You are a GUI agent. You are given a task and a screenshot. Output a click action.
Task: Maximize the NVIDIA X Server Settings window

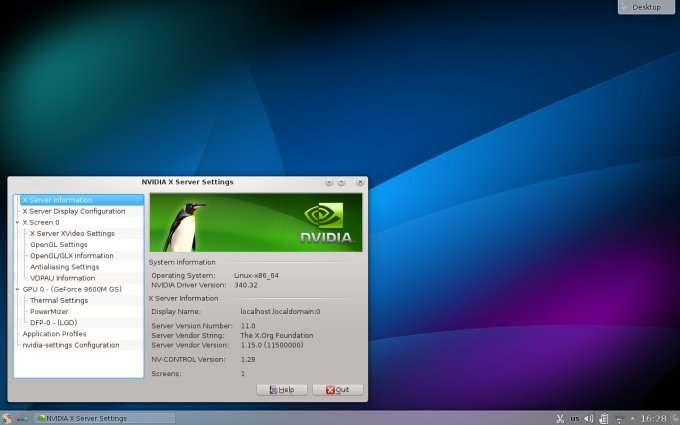coord(341,182)
